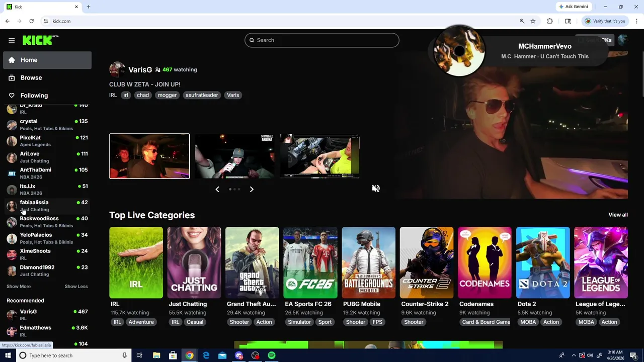Click Ask Gemini button
644x362 pixels.
coord(574,7)
